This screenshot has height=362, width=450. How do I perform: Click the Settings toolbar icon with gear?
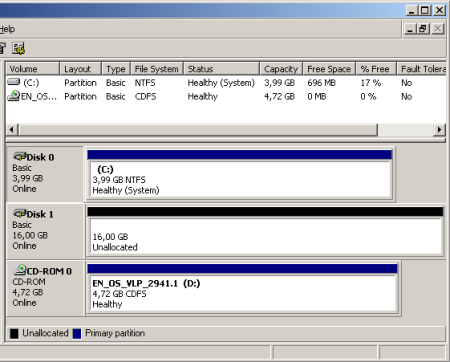pyautogui.click(x=19, y=48)
